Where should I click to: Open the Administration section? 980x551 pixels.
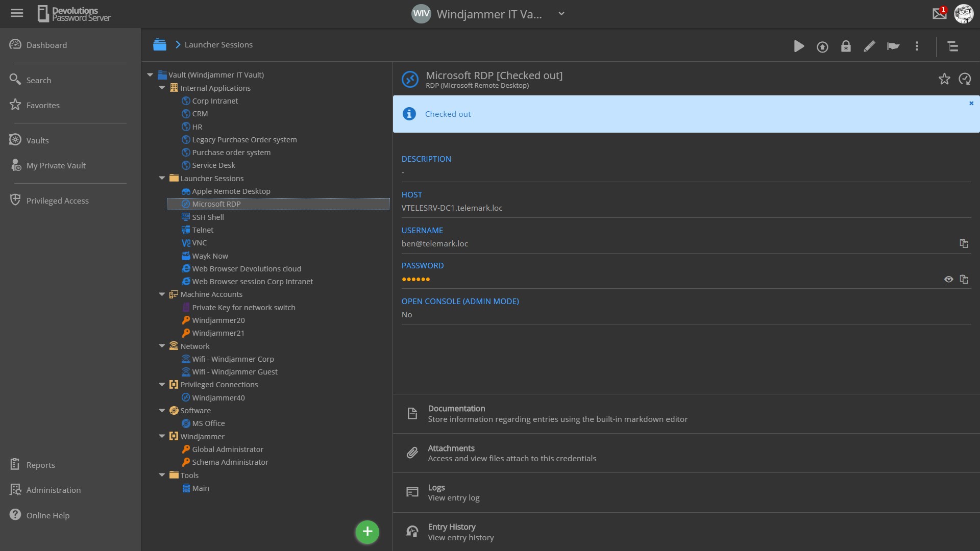(53, 489)
